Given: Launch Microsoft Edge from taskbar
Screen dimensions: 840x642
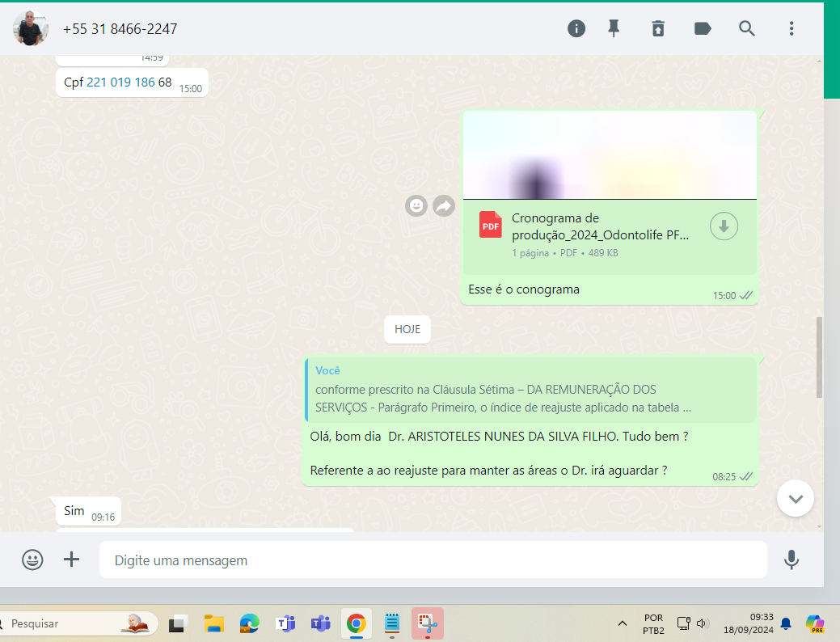Looking at the screenshot, I should pos(249,623).
